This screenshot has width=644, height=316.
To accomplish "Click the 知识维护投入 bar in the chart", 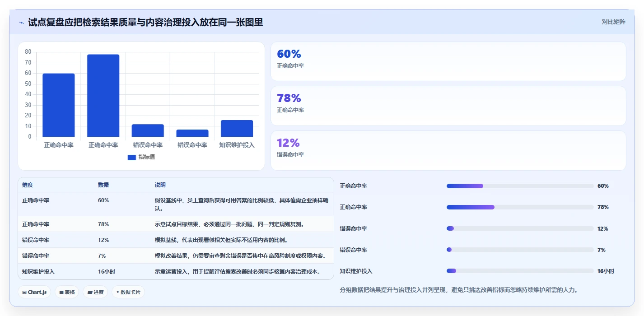I will point(237,128).
